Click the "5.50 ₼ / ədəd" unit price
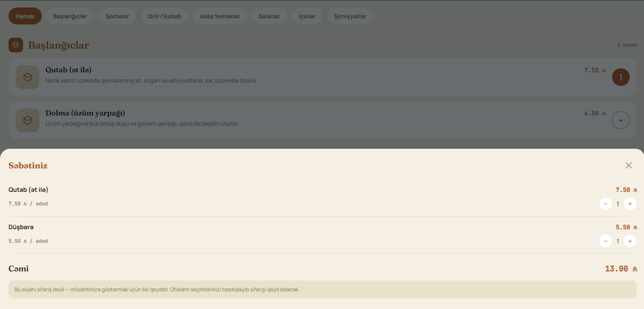 click(28, 241)
